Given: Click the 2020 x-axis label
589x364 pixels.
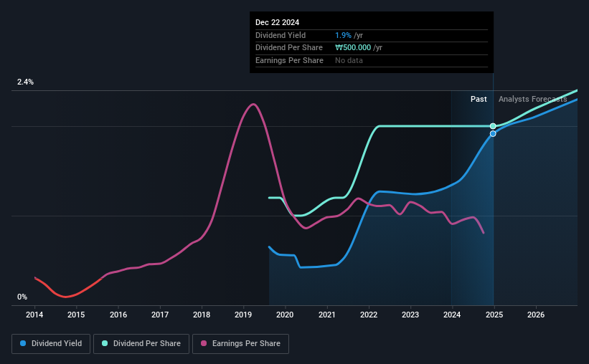Looking at the screenshot, I should point(285,315).
